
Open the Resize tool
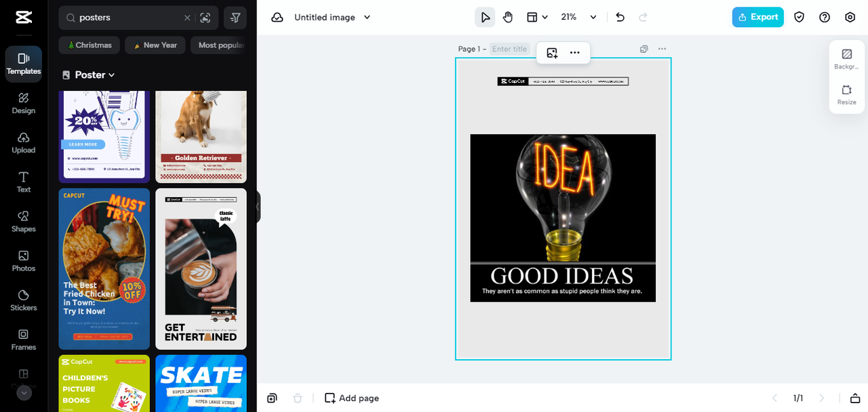coord(846,95)
